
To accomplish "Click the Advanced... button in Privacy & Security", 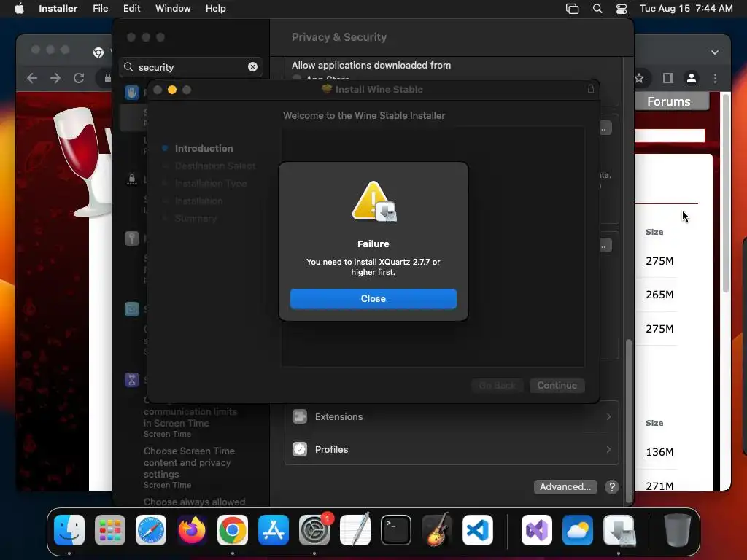I will coord(565,486).
